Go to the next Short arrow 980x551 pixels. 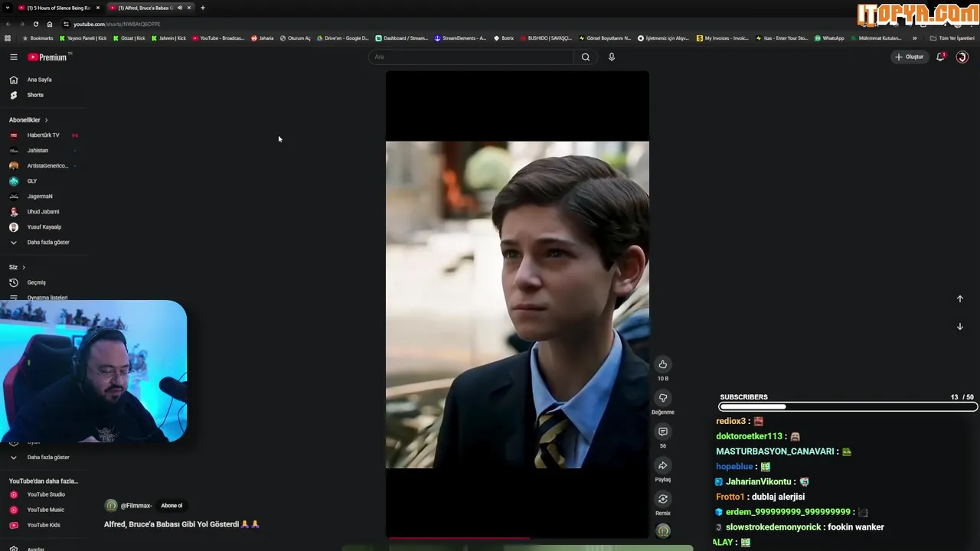(960, 327)
